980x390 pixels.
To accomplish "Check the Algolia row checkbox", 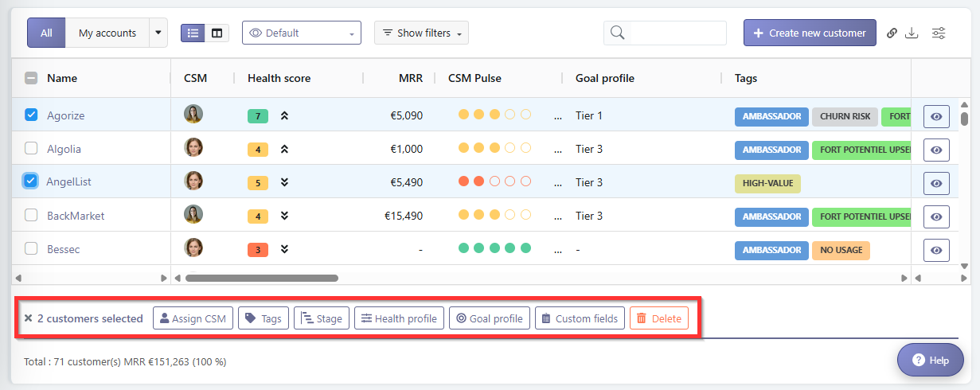I will pos(31,148).
